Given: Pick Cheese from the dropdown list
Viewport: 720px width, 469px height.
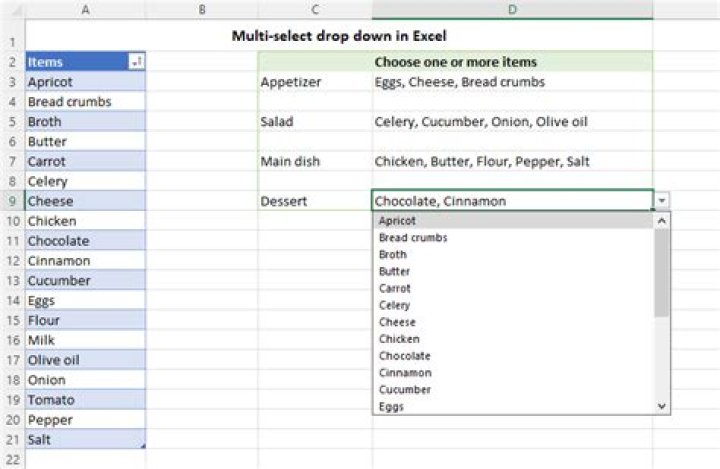Looking at the screenshot, I should click(397, 322).
